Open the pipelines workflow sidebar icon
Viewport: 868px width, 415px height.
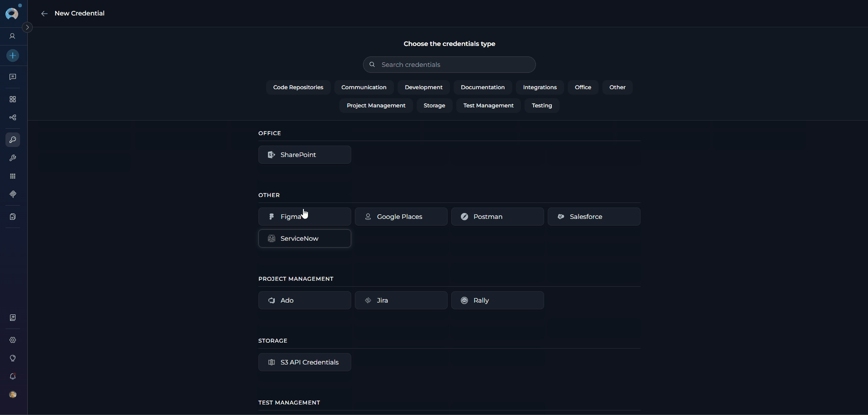click(x=13, y=117)
